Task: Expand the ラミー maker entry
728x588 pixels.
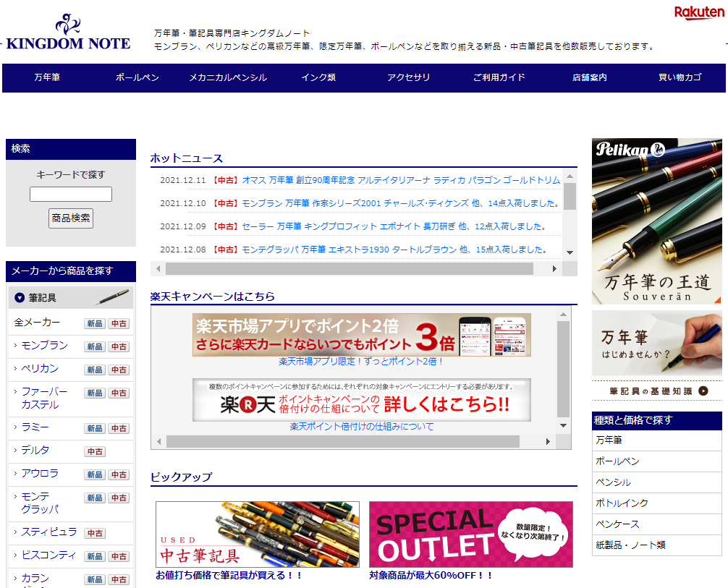Action: (35, 427)
